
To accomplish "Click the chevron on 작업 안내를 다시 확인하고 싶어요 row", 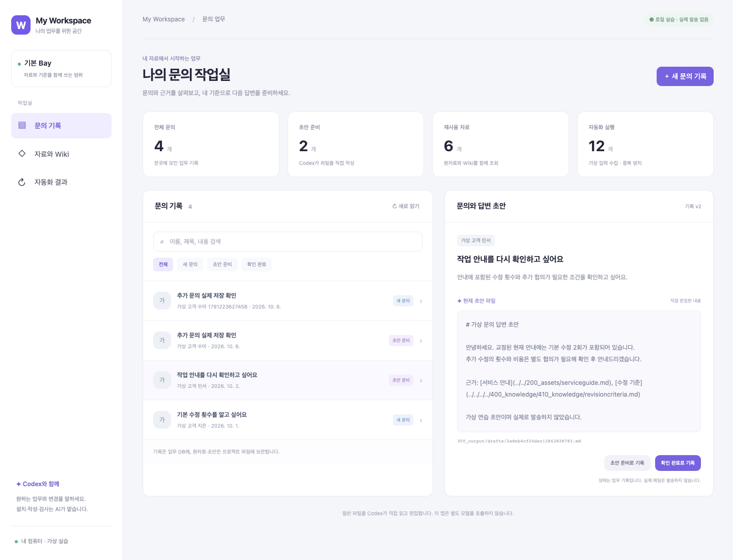I will pyautogui.click(x=421, y=381).
